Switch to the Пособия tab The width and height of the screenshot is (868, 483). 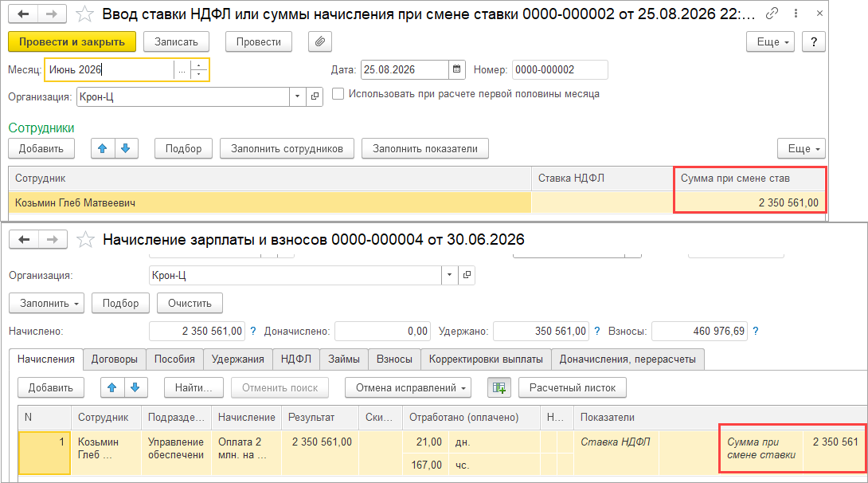[174, 359]
